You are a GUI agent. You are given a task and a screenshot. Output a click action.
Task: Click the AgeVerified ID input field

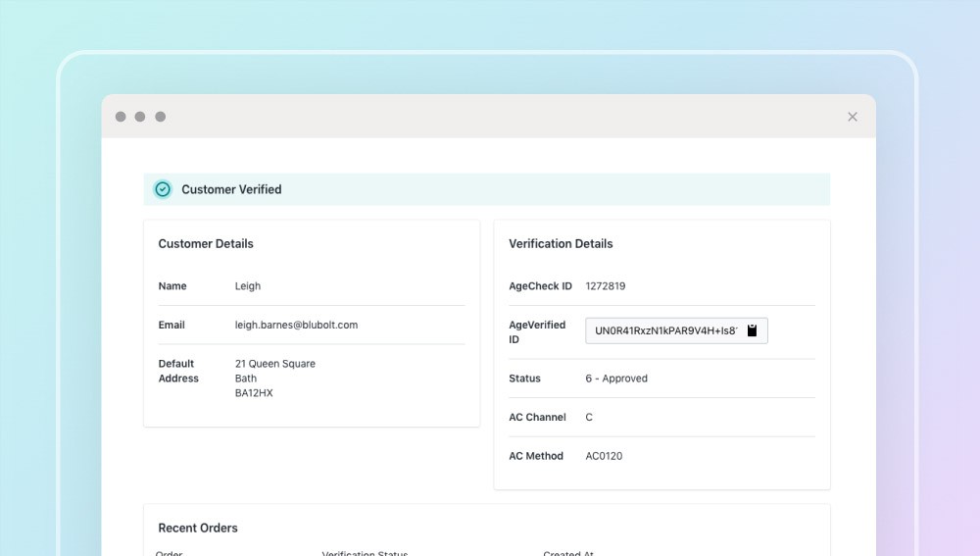[x=676, y=330]
